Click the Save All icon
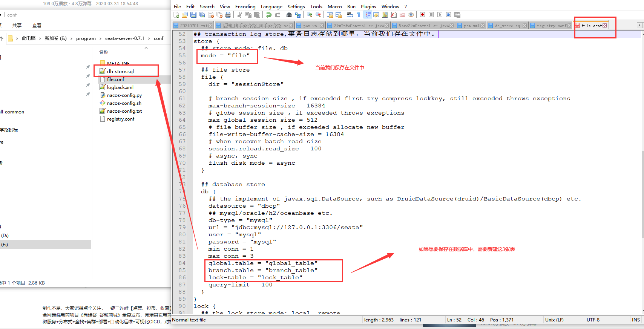 (202, 15)
